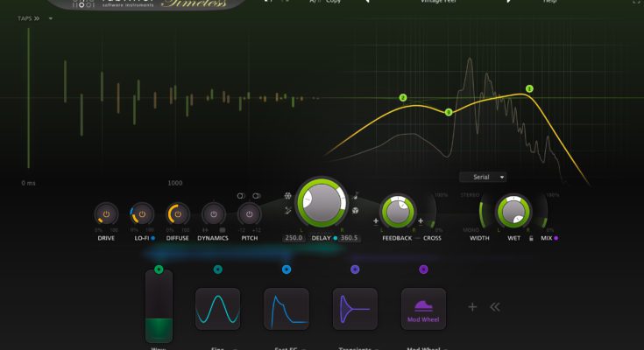Open the Serial filter routing dropdown
Image resolution: width=644 pixels, height=350 pixels.
click(483, 177)
